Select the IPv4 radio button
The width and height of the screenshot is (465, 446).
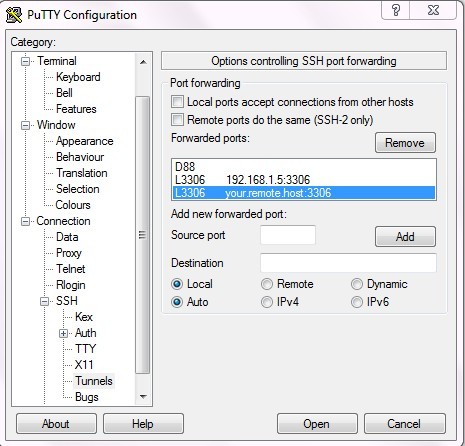(267, 302)
